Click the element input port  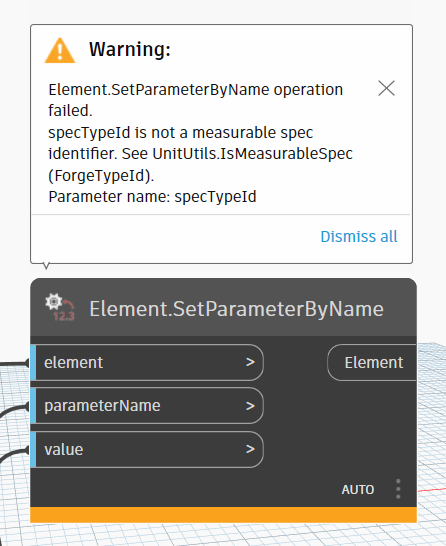coord(147,362)
